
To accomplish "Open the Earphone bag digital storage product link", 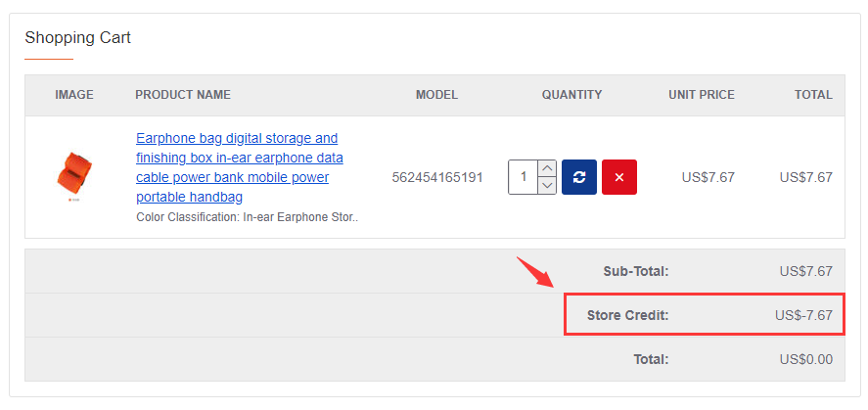I will click(240, 167).
